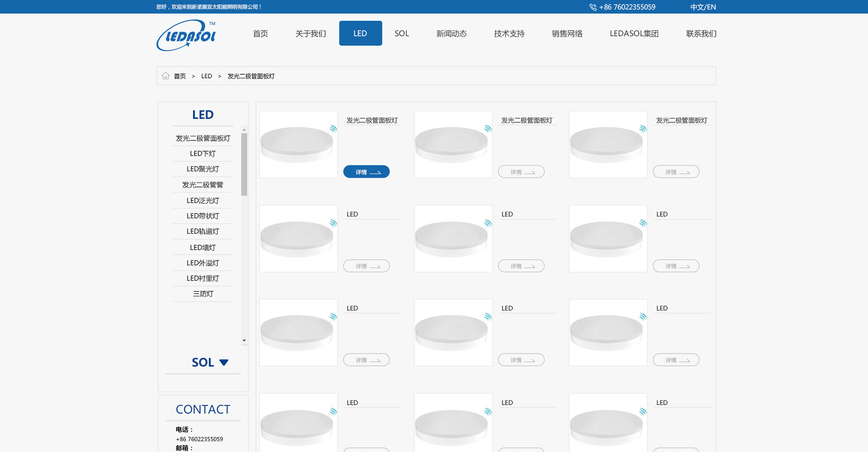Click the sidebar scrollbar down arrow
This screenshot has height=452, width=868.
244,341
